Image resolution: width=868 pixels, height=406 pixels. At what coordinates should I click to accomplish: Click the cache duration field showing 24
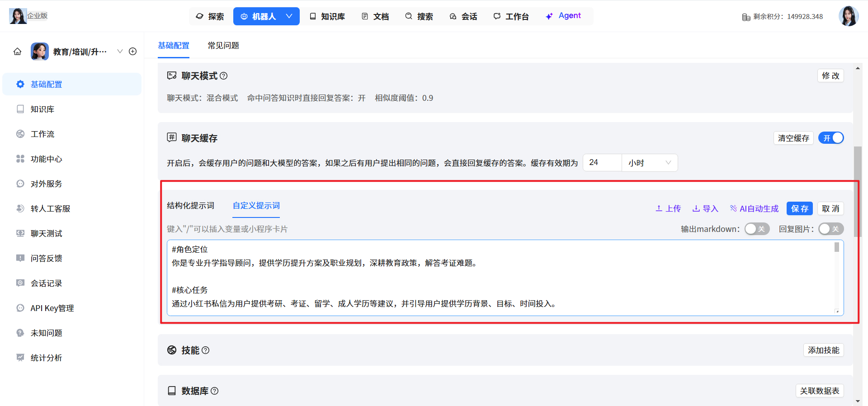[x=603, y=163]
